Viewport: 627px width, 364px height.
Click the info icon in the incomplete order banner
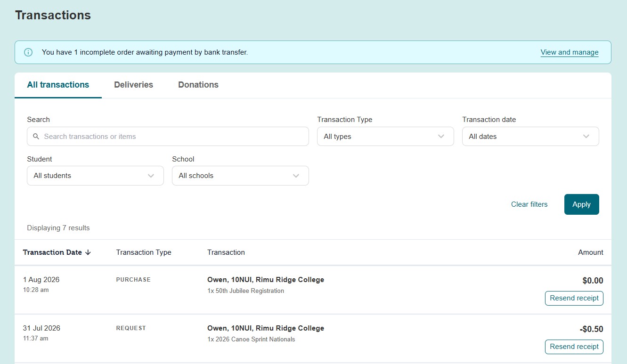point(28,52)
